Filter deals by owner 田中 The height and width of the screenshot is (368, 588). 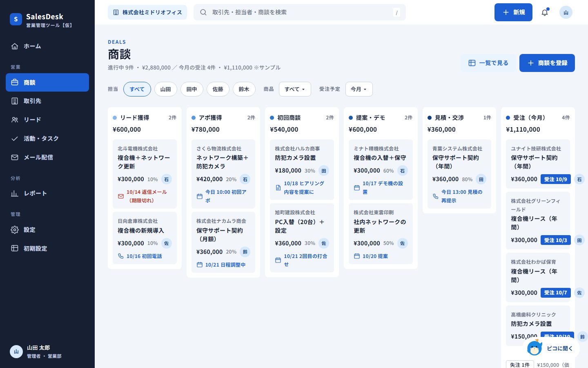coord(192,89)
